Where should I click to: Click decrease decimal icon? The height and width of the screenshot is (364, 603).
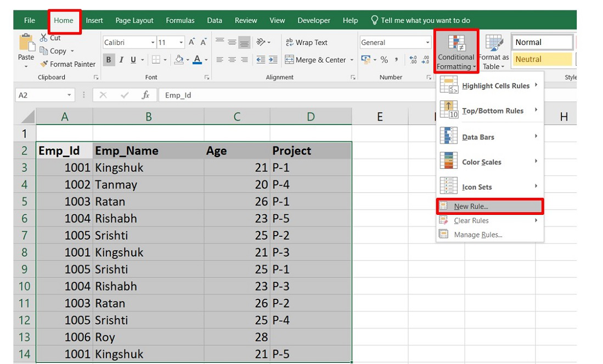[x=425, y=60]
